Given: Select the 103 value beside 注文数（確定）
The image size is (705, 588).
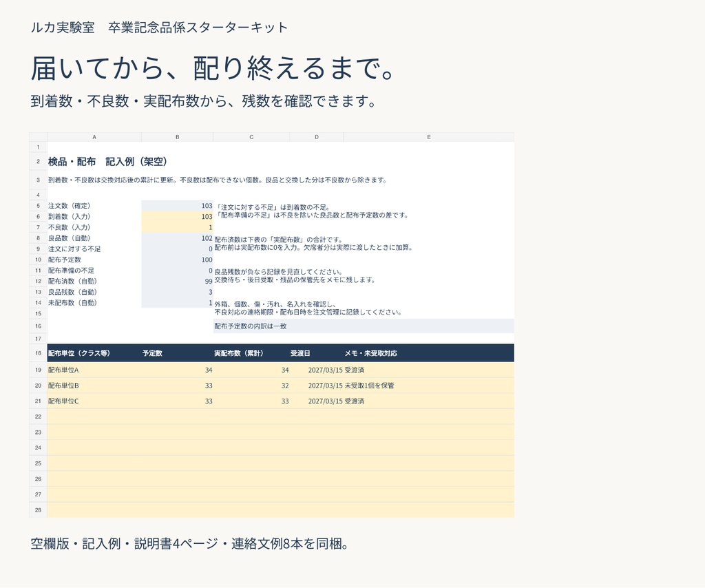Looking at the screenshot, I should click(178, 206).
